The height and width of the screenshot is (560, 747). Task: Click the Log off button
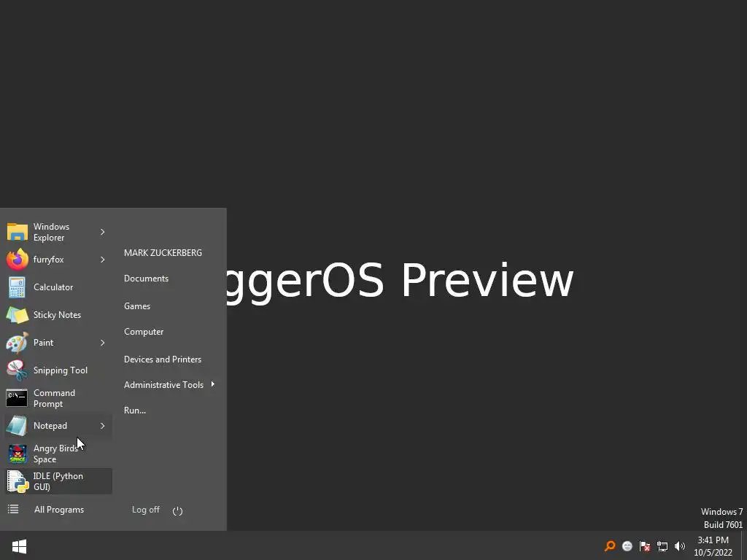(146, 510)
